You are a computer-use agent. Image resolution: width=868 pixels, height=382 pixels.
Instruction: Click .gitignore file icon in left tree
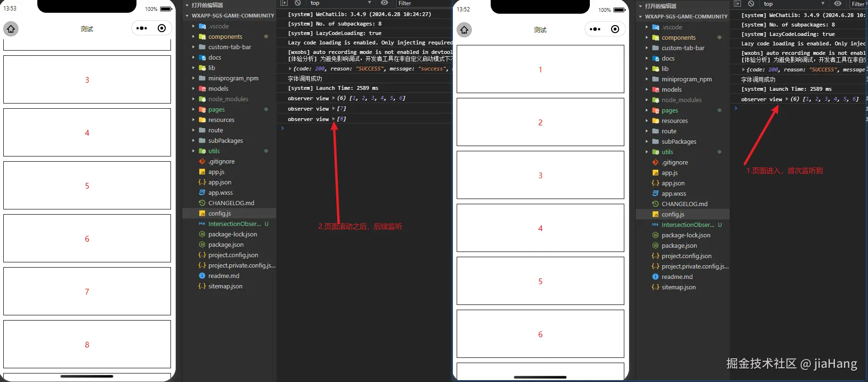tap(202, 161)
